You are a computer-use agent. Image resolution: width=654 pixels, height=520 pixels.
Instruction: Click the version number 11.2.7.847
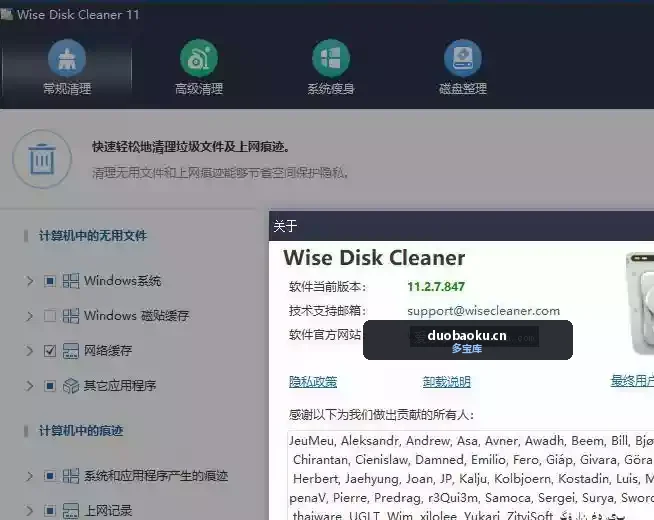click(436, 287)
